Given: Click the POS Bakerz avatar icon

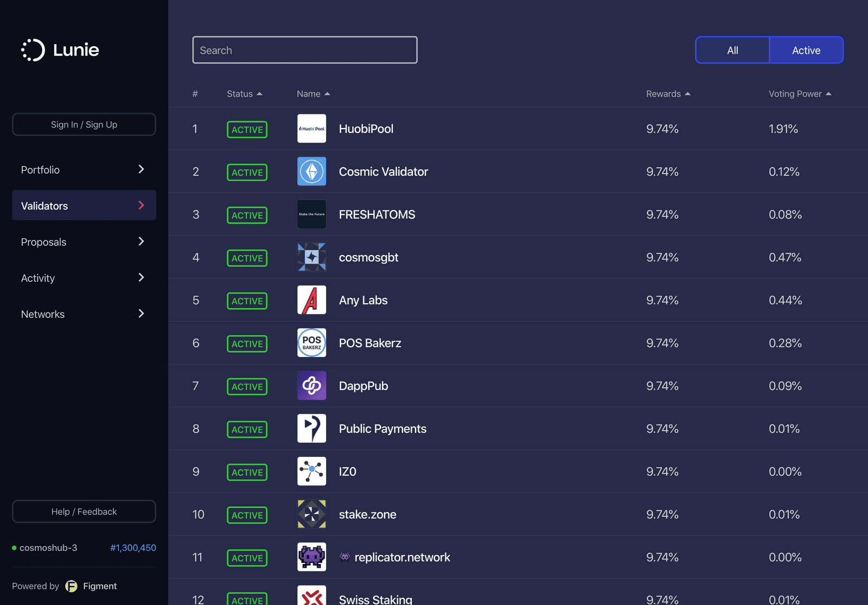Looking at the screenshot, I should coord(311,343).
